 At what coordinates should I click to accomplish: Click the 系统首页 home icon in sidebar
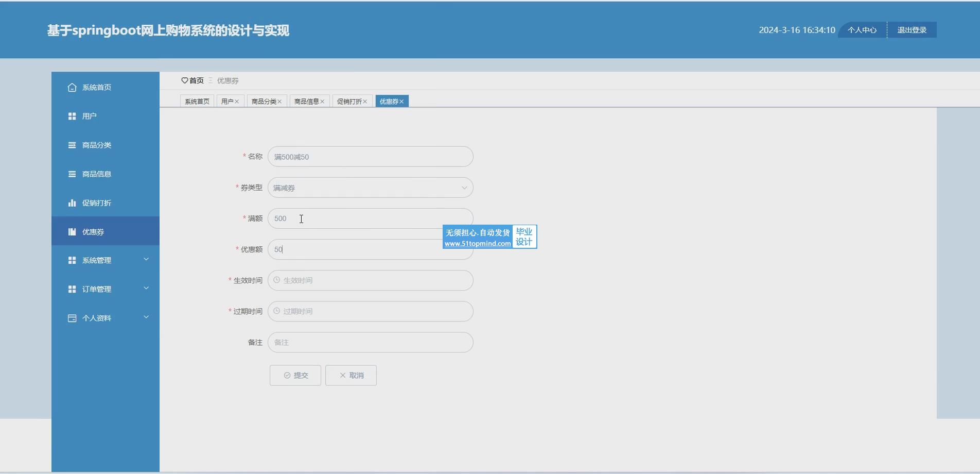72,88
